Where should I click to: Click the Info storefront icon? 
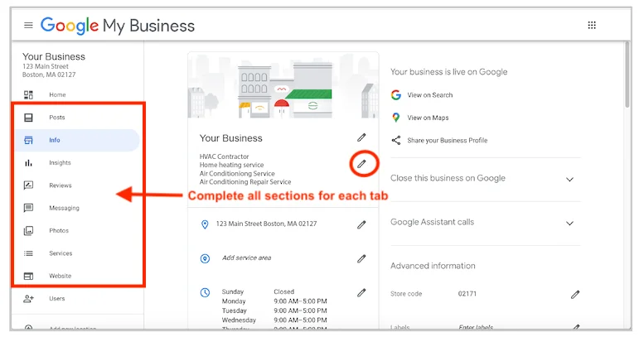pos(28,141)
